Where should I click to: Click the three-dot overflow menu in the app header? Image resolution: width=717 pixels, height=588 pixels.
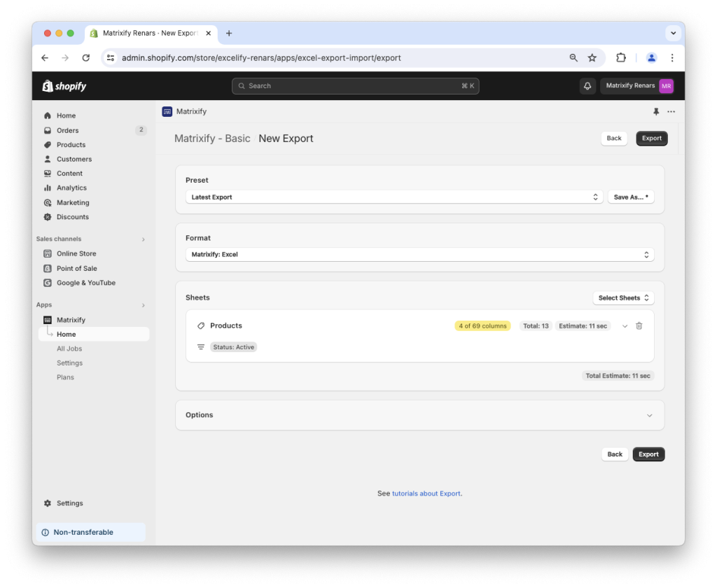tap(671, 111)
